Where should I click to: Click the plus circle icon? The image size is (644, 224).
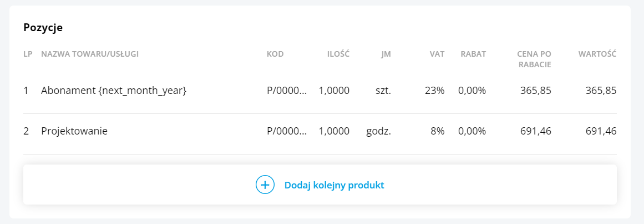pos(265,185)
